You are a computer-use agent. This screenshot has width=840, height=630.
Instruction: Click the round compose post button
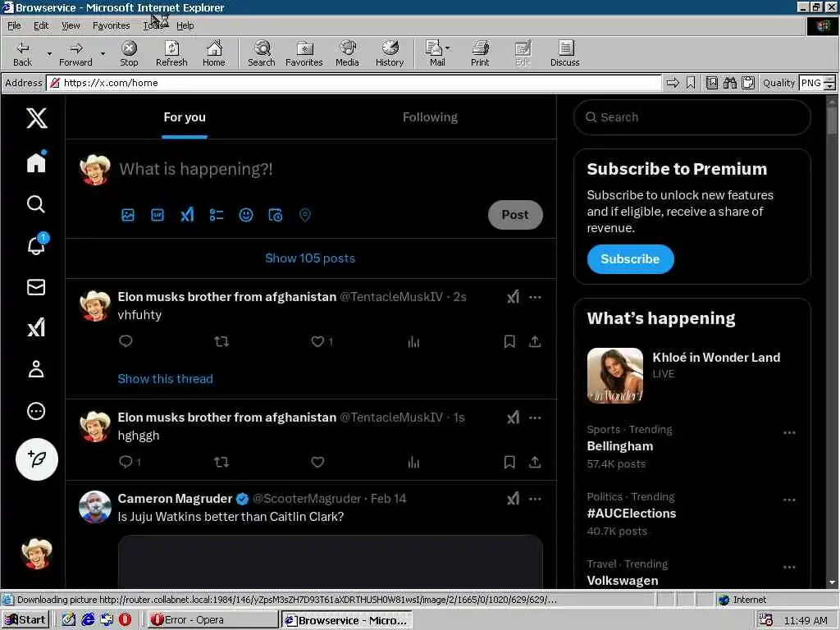click(x=37, y=459)
